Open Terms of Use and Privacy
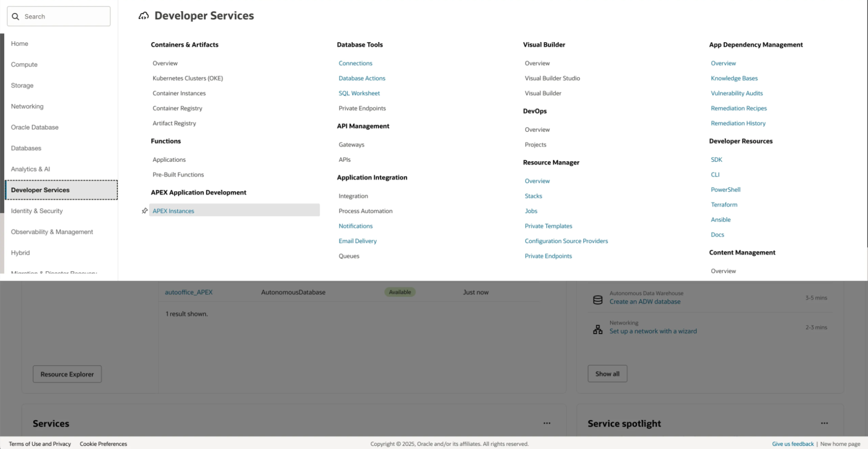This screenshot has height=449, width=868. [40, 444]
